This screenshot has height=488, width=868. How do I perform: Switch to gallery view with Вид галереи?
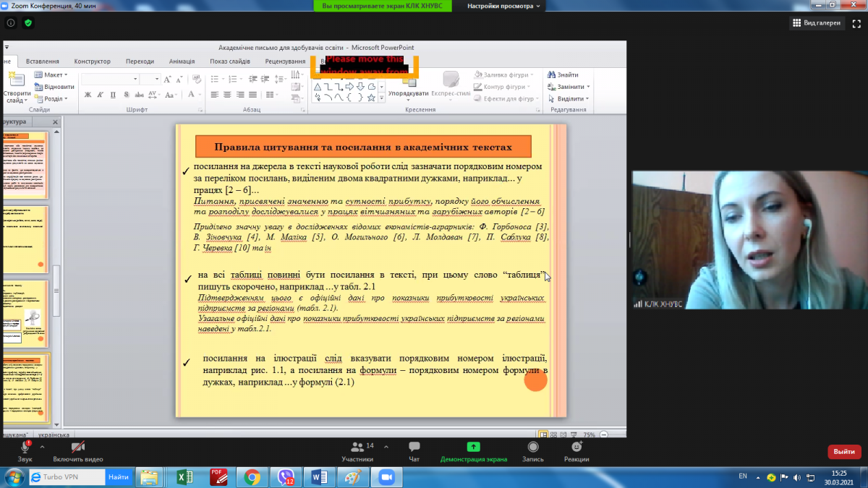pos(817,23)
